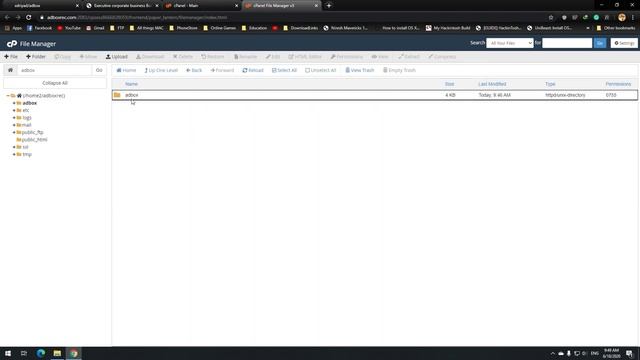Screen dimensions: 640x360
Task: Expand the tmp folder in tree
Action: [x=14, y=154]
